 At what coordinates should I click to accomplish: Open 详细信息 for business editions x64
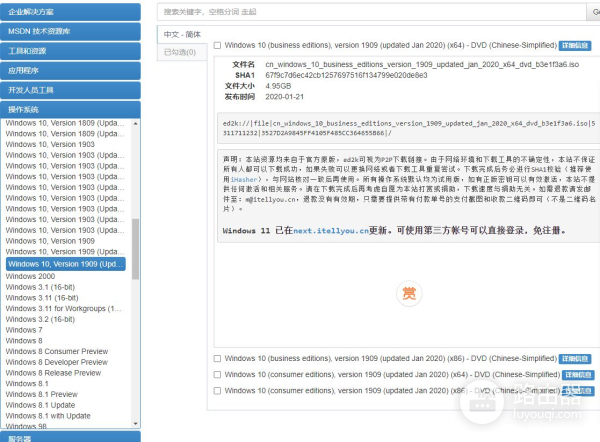pos(575,46)
